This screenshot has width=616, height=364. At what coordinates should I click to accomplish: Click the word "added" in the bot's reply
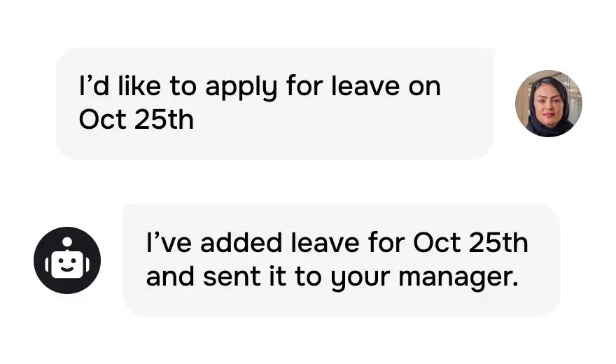point(231,244)
